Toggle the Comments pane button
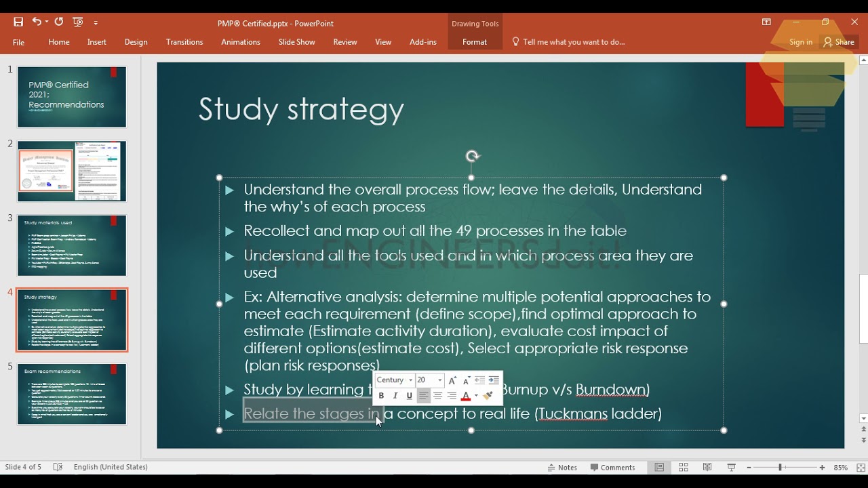 (612, 468)
